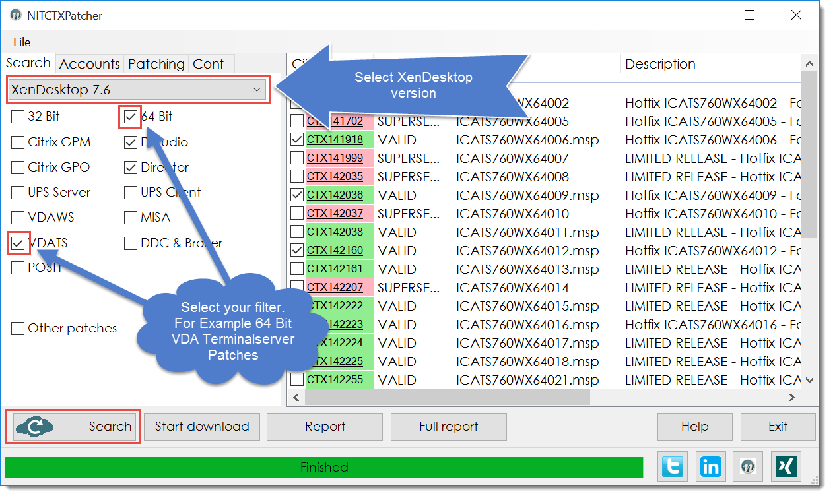
Task: Switch to the Search tab
Action: tap(28, 63)
